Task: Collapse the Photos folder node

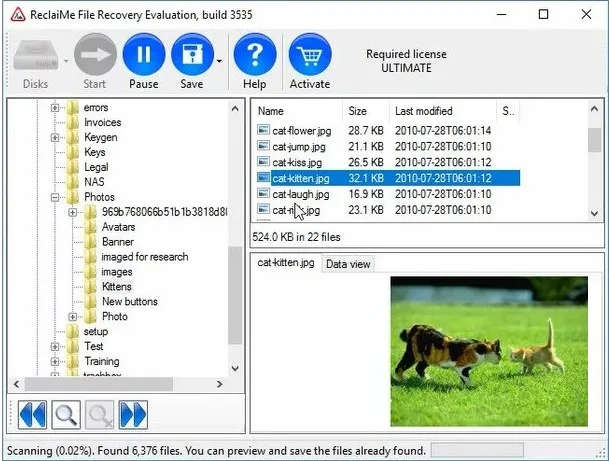Action: [55, 197]
